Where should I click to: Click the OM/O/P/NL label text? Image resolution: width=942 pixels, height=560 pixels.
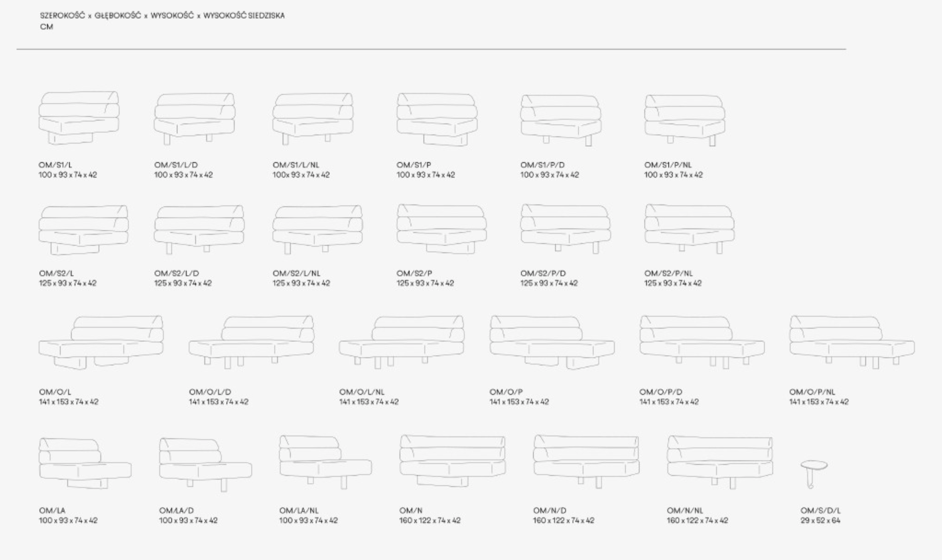point(812,392)
